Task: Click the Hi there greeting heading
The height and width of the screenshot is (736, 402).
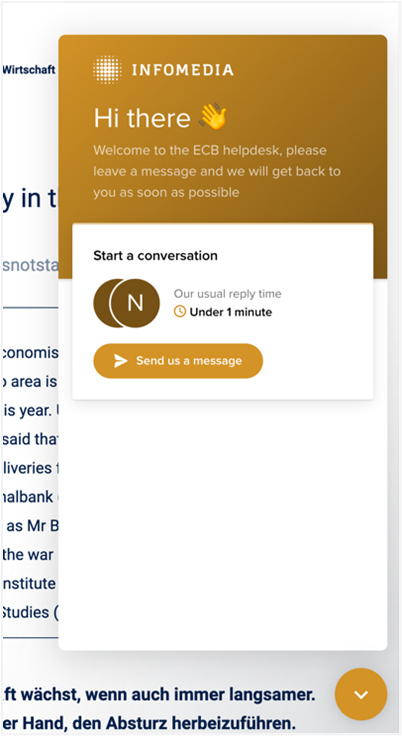Action: (x=142, y=117)
